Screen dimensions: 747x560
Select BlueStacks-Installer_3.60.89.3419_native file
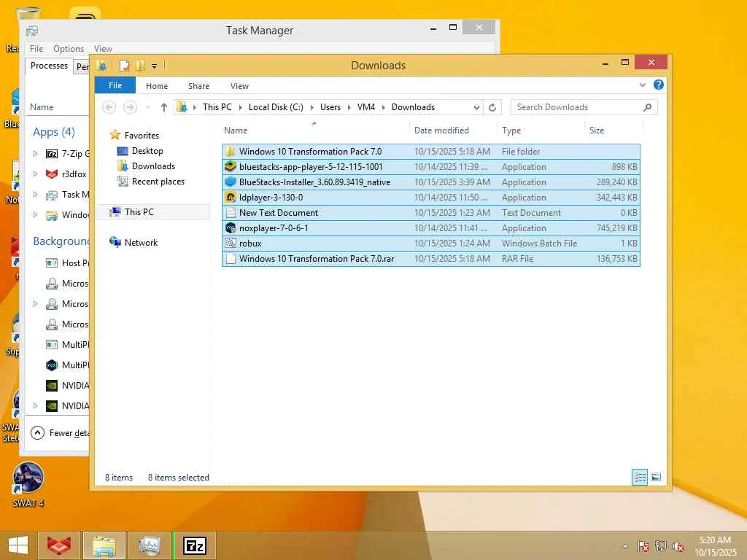point(430,182)
